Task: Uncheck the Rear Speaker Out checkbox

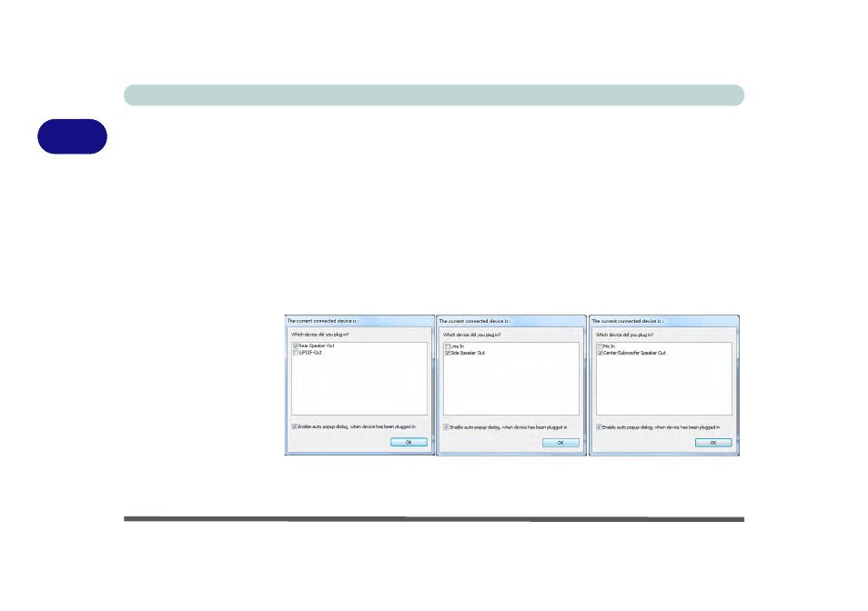Action: tap(296, 346)
